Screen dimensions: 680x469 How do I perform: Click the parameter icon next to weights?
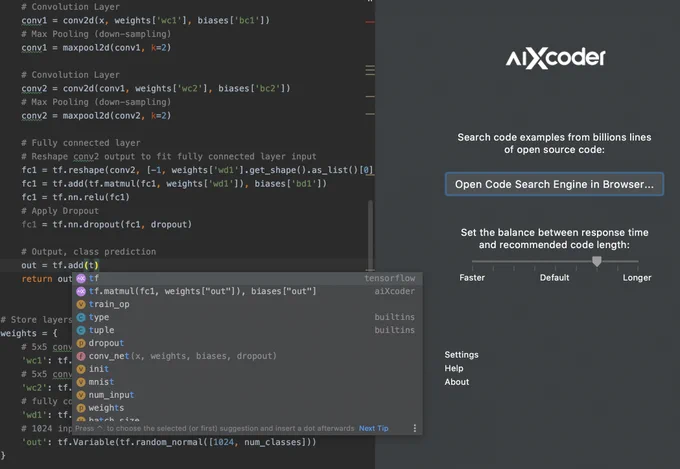81,408
